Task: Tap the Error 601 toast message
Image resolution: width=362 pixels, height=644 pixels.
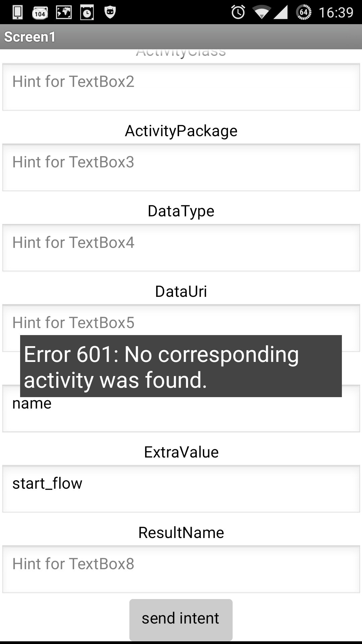Action: (x=181, y=366)
